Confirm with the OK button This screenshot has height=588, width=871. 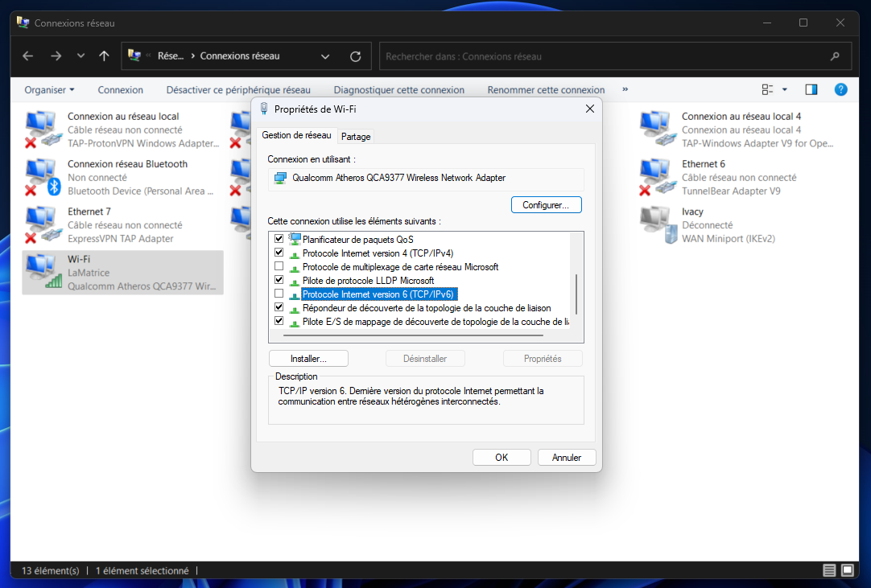[502, 458]
